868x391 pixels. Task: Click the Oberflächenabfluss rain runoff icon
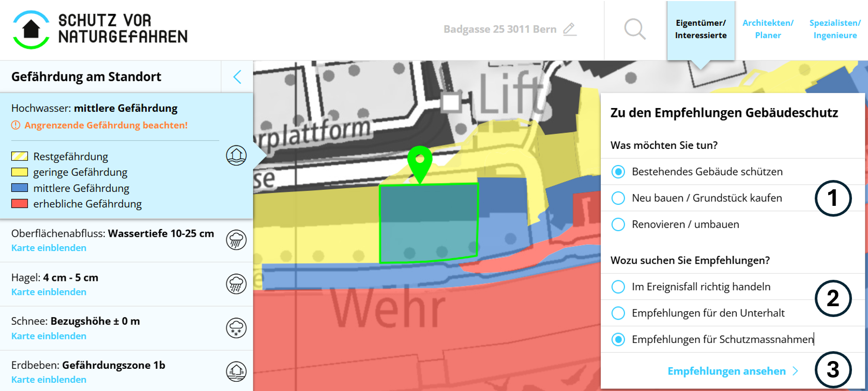(x=236, y=240)
